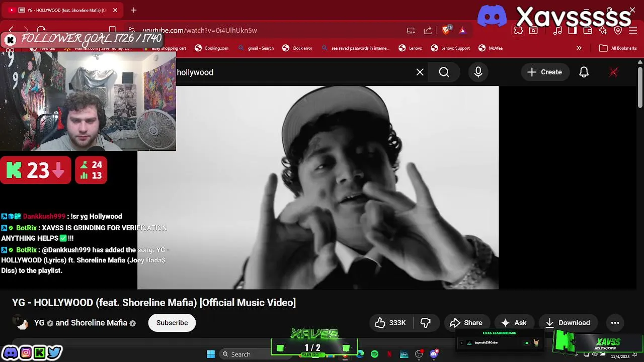Open Netflix from the taskbar
Image resolution: width=644 pixels, height=362 pixels.
point(389,354)
